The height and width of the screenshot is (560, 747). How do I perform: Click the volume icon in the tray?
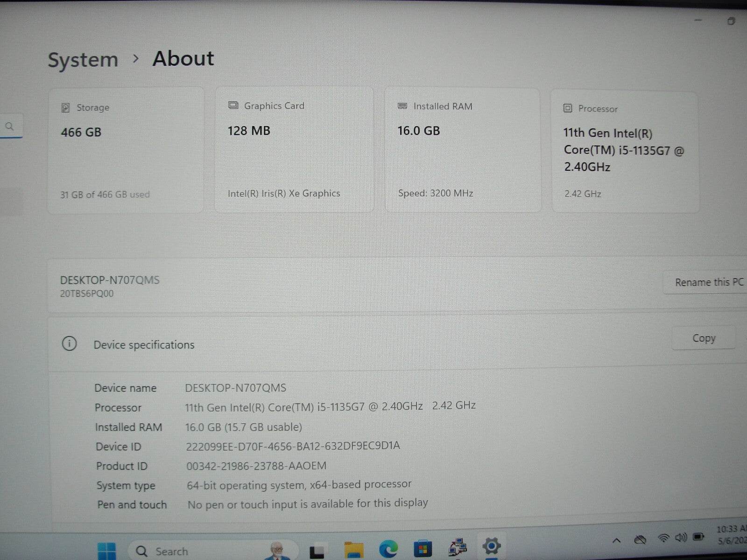681,538
